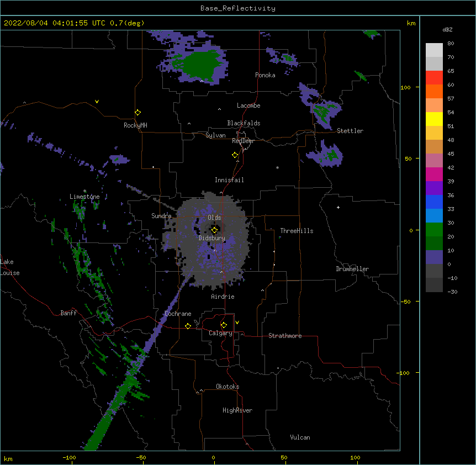Click the RockyMH town label
This screenshot has height=465, width=476.
135,125
